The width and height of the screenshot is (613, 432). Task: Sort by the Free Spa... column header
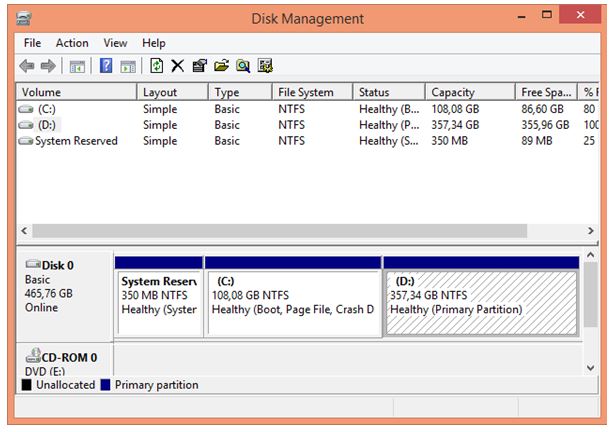point(547,92)
